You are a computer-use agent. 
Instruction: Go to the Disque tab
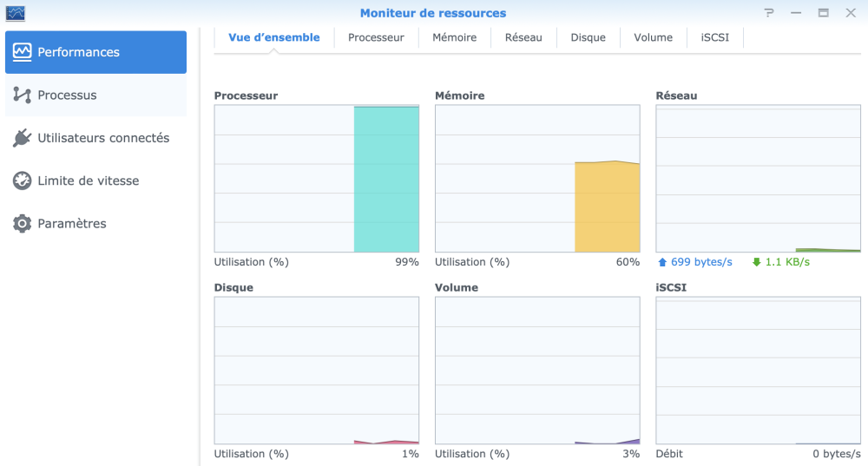tap(588, 37)
